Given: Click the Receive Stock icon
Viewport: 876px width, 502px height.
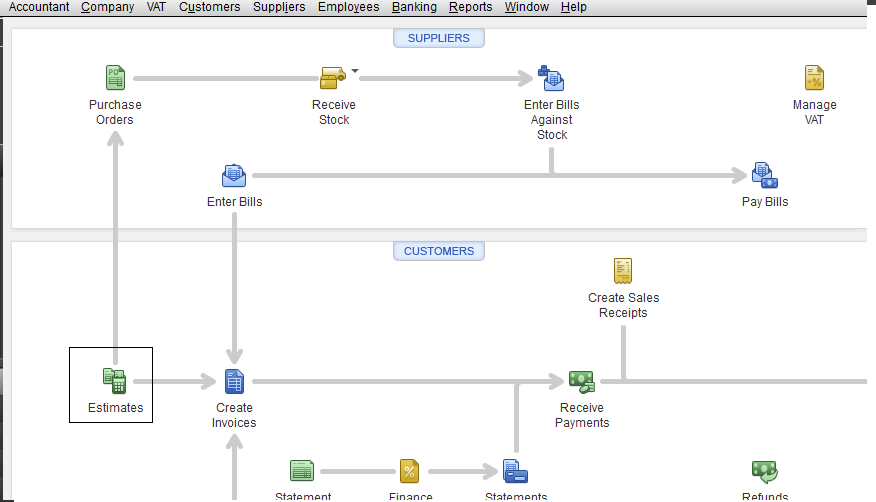Looking at the screenshot, I should [x=333, y=78].
